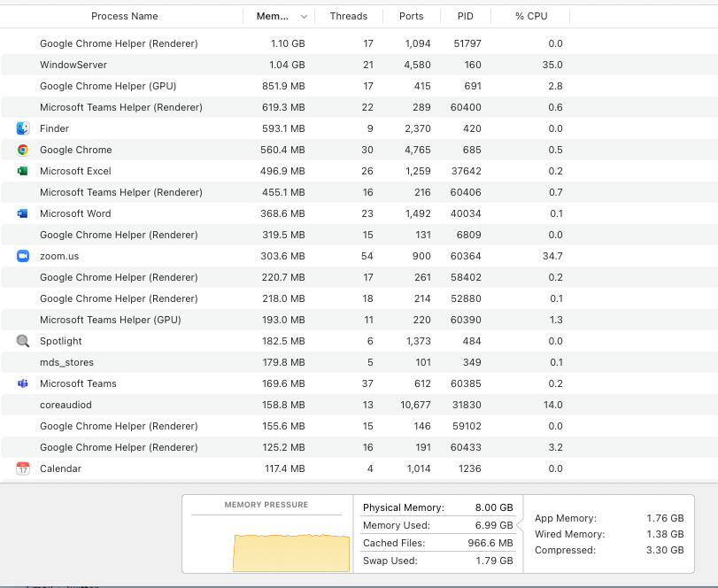Click the Finder app icon
The height and width of the screenshot is (588, 718).
(23, 128)
